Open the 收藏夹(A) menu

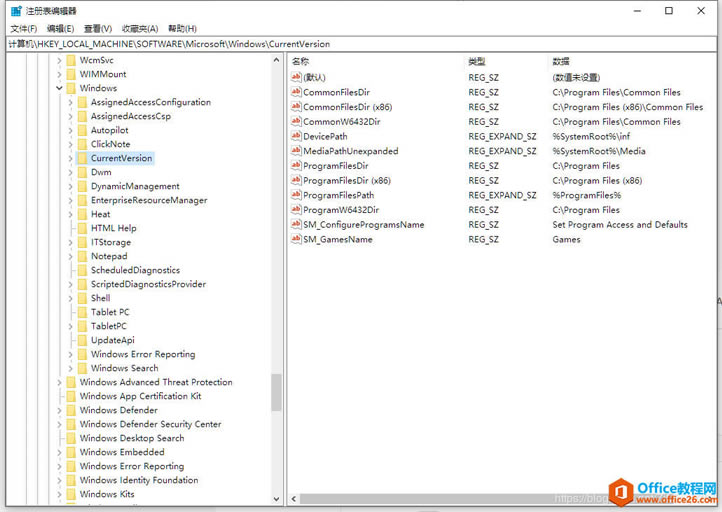click(140, 29)
